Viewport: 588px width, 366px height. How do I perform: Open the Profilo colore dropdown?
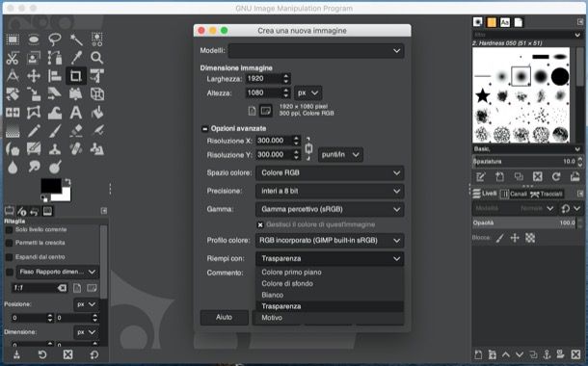tap(330, 241)
